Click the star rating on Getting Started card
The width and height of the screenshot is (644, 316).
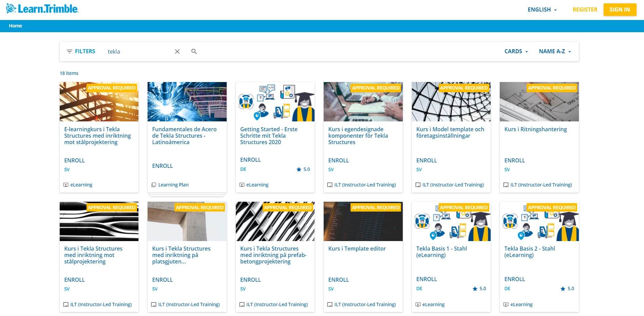click(x=303, y=169)
